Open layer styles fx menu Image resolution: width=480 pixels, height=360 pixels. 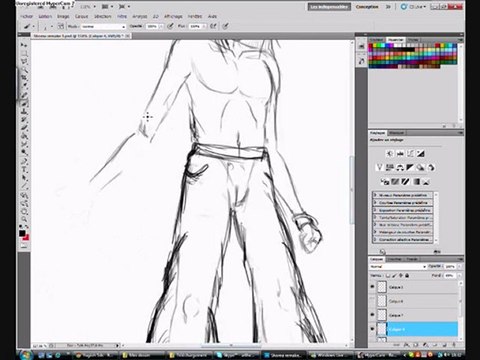click(x=406, y=344)
